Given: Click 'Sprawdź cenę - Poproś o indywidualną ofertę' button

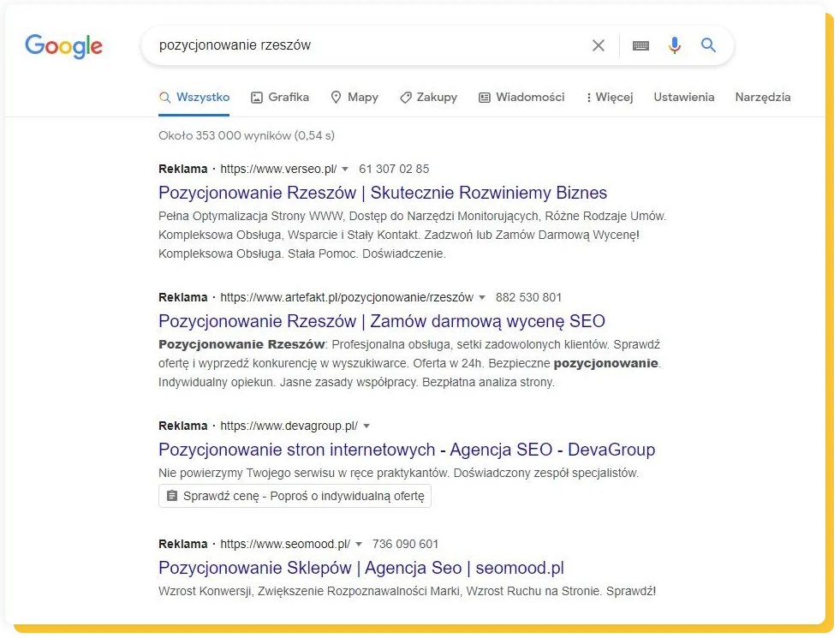Looking at the screenshot, I should pyautogui.click(x=295, y=496).
